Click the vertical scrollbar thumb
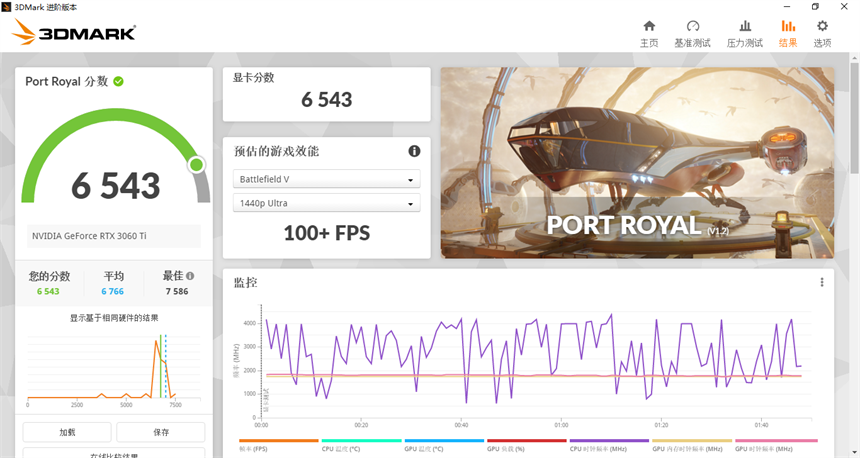Viewport: 860px width, 458px height. coord(855,117)
